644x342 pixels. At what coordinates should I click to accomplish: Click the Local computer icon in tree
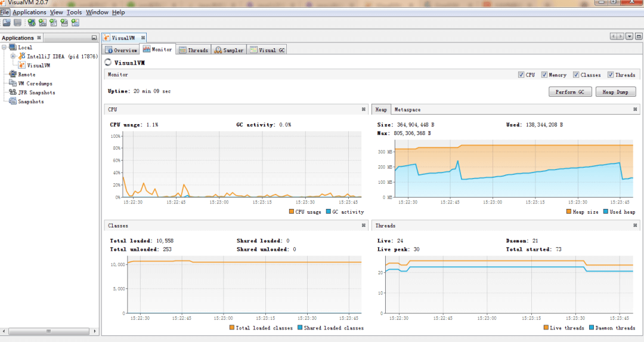13,47
